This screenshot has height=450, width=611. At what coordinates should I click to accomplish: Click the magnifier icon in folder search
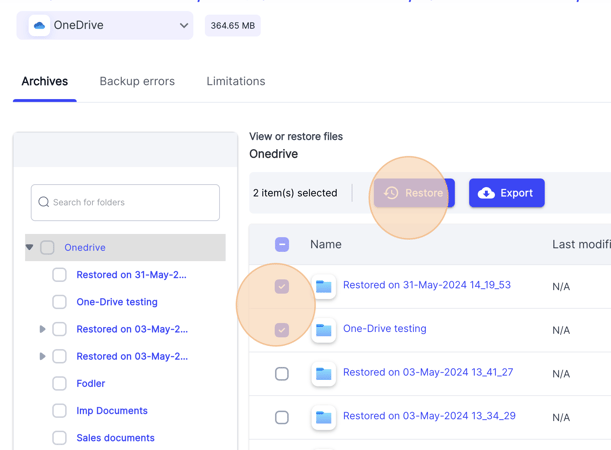click(43, 202)
